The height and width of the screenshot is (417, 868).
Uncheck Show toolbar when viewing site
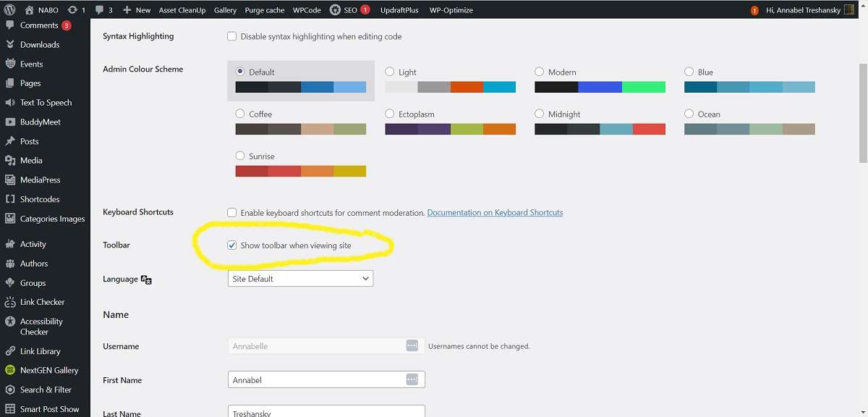tap(232, 245)
